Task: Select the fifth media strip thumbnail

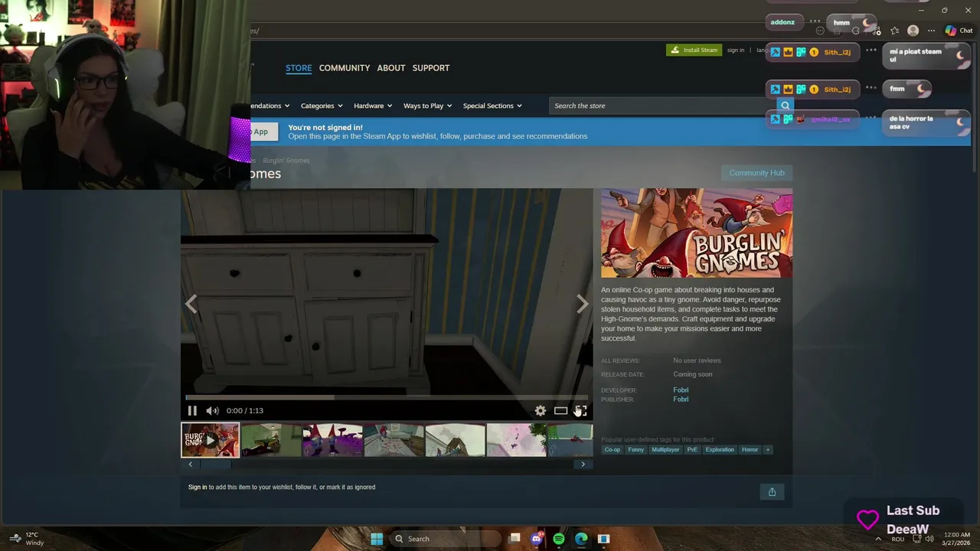Action: point(455,440)
